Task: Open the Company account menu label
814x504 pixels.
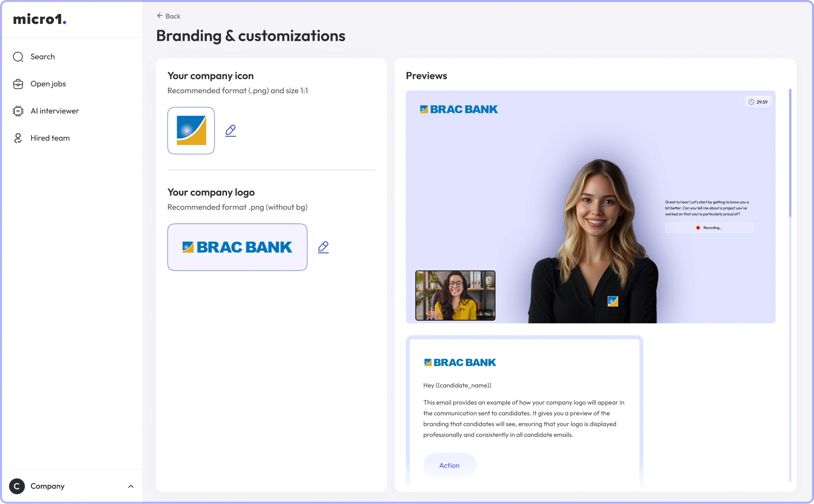Action: coord(47,486)
